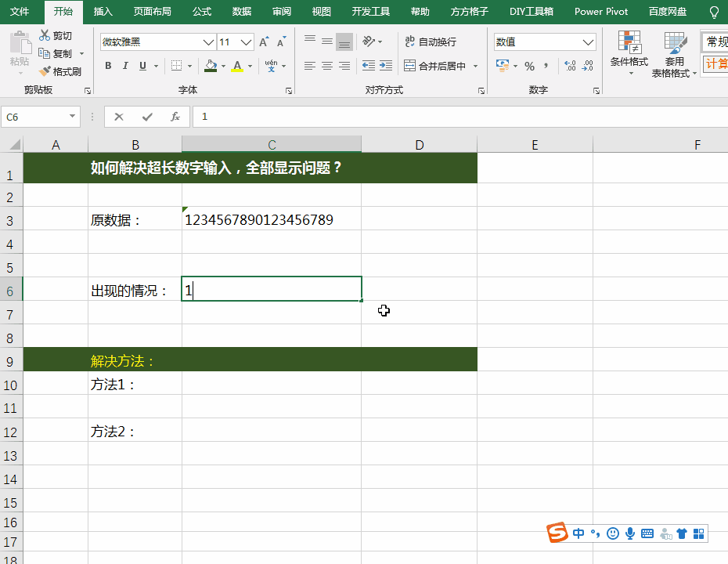This screenshot has height=564, width=728.
Task: Click the increase indent icon
Action: click(386, 66)
